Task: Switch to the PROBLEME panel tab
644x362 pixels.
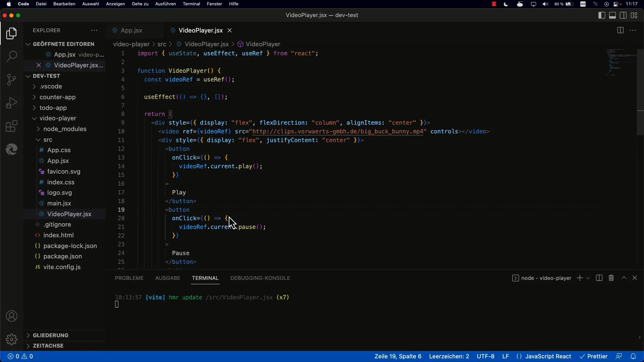Action: coord(129,278)
